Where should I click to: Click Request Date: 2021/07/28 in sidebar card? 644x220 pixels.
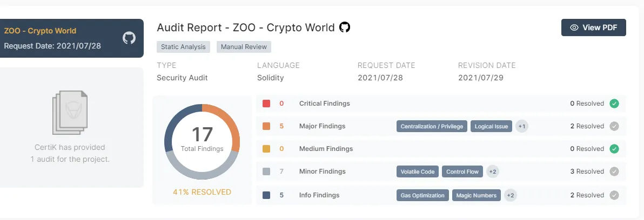pyautogui.click(x=52, y=46)
